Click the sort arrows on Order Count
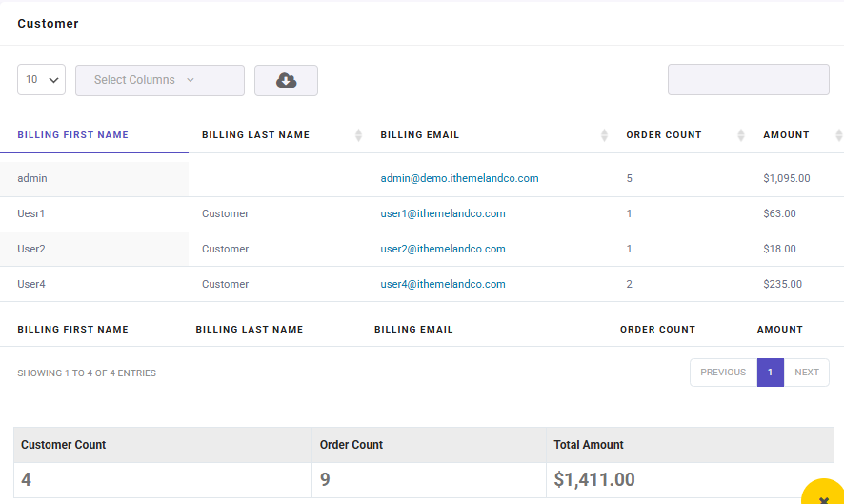 [741, 135]
